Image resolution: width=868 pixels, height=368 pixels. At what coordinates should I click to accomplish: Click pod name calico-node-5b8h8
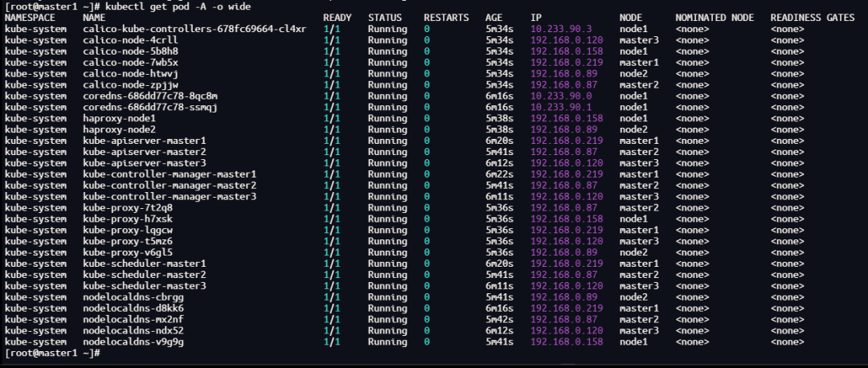(130, 51)
